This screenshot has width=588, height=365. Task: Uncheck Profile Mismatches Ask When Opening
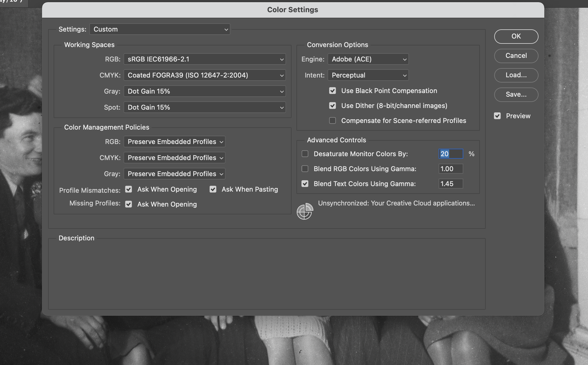tap(129, 189)
